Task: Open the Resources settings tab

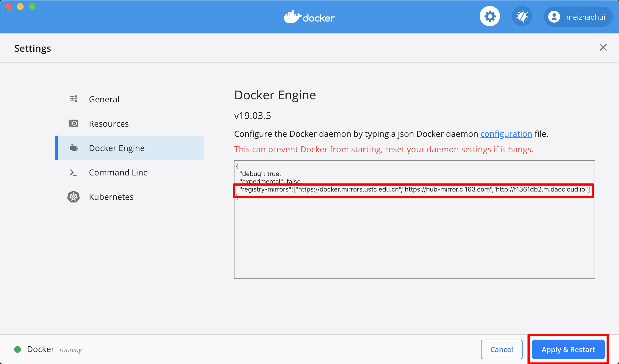Action: [x=130, y=123]
